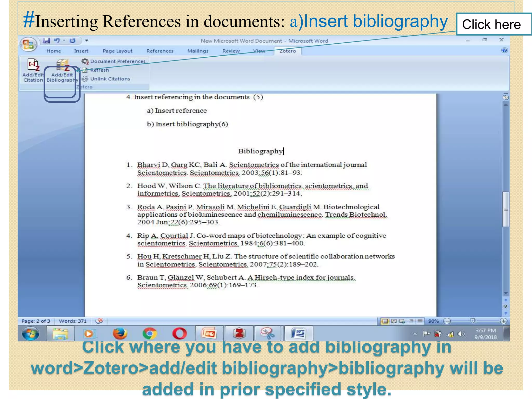Launch Firefox from taskbar

tap(120, 334)
